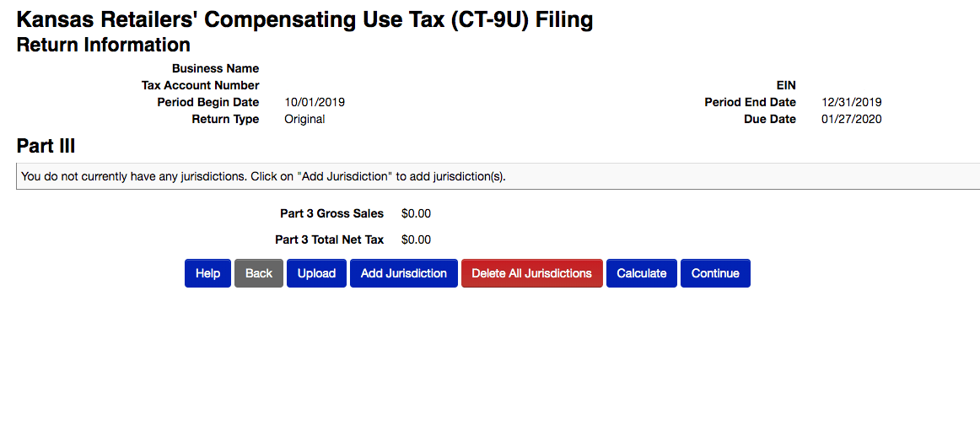Click the Business Name label
Screen dimensions: 980x425
tap(216, 69)
